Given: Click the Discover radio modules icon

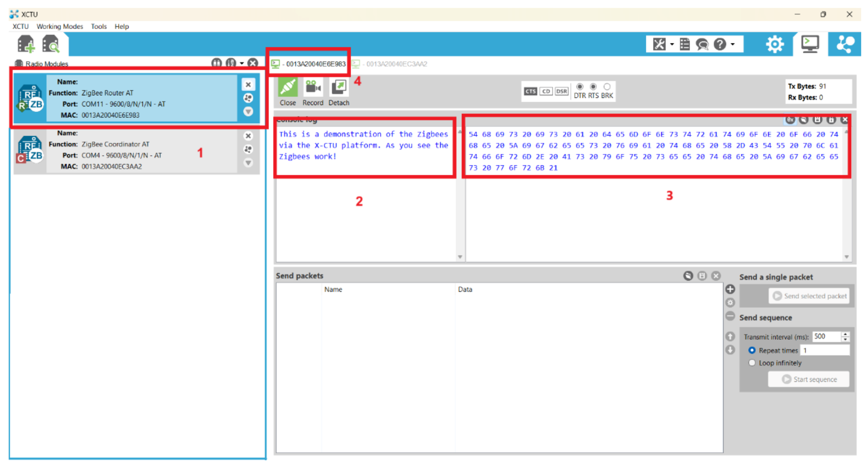Looking at the screenshot, I should pos(51,44).
